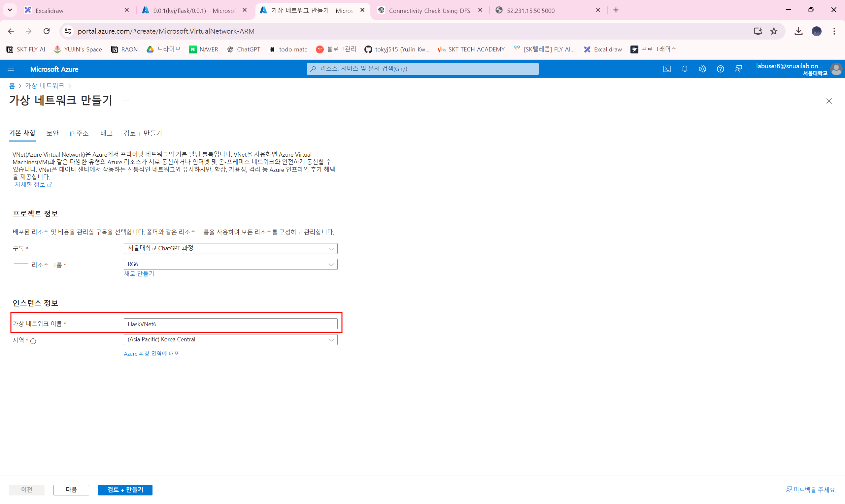
Task: Reload the Azure portal page
Action: click(47, 31)
